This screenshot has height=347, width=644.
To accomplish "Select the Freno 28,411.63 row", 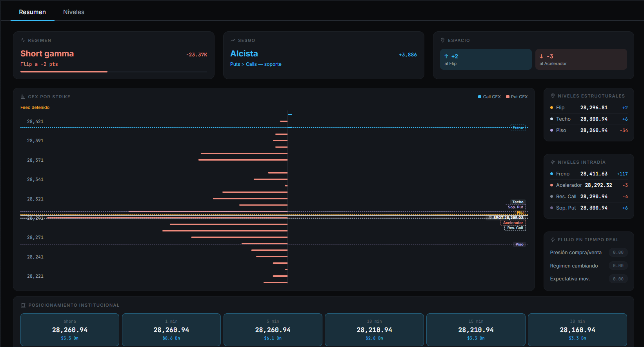I will pos(589,174).
